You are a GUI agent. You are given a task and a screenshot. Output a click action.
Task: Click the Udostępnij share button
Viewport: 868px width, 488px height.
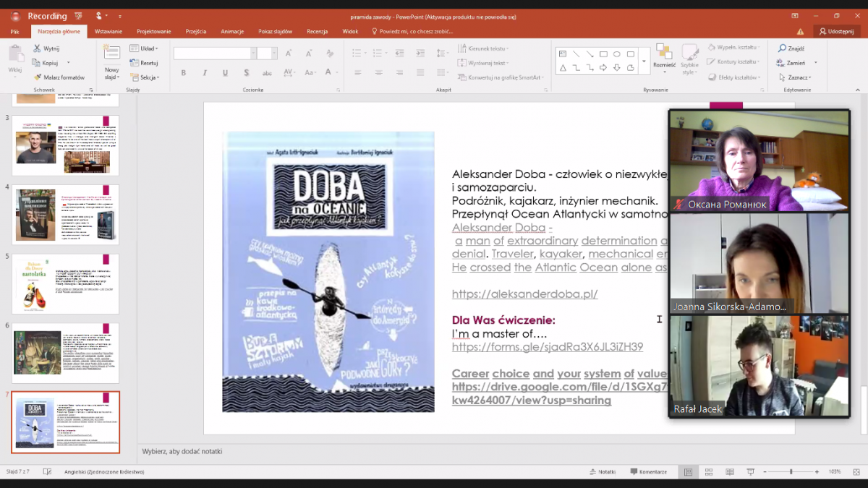(836, 31)
